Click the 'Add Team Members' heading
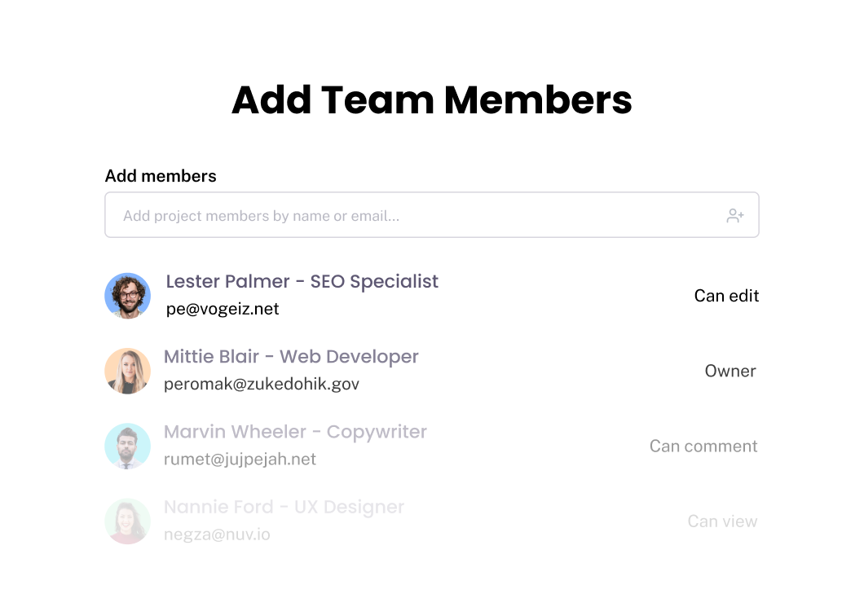The height and width of the screenshot is (616, 864). pyautogui.click(x=432, y=100)
